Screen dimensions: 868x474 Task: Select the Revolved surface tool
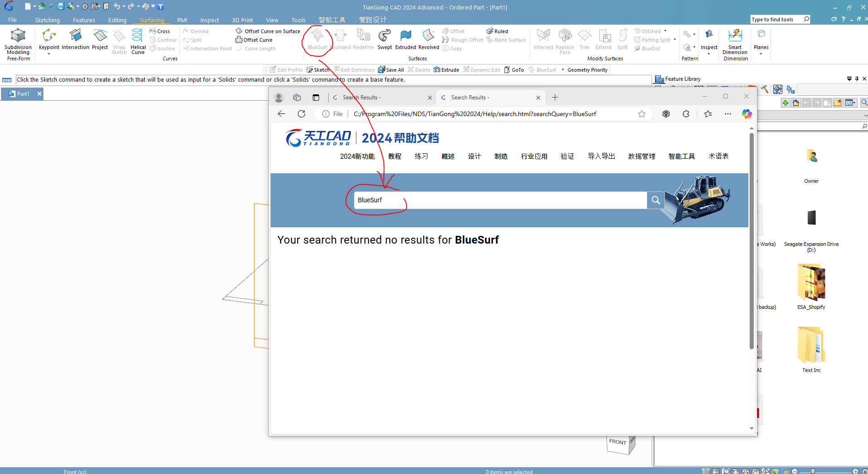(429, 39)
